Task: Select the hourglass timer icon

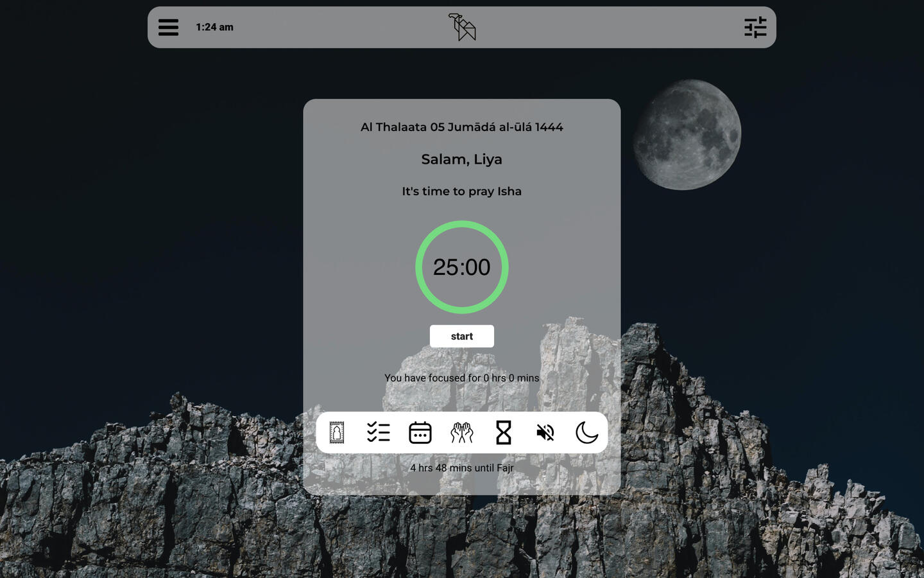Action: (x=504, y=432)
